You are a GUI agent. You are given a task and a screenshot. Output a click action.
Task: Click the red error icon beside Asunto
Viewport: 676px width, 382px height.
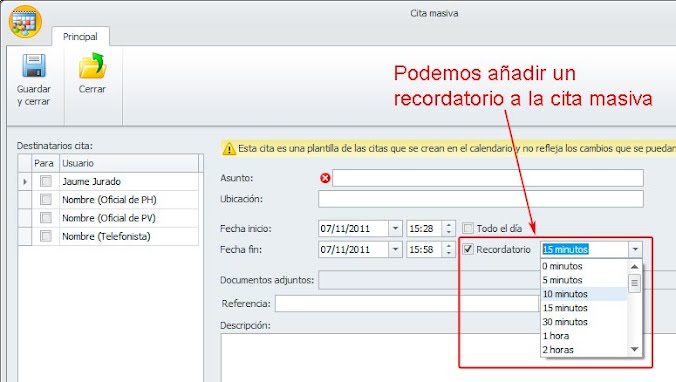325,178
